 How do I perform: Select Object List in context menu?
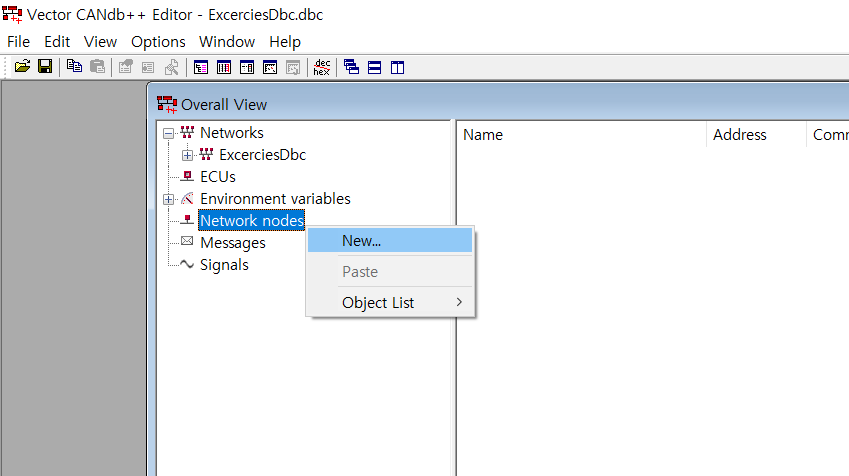click(390, 302)
